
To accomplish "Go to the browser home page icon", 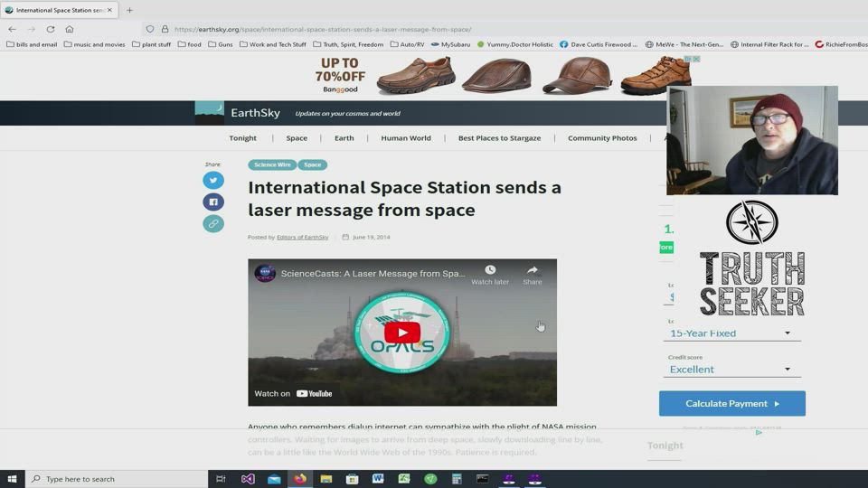I will 70,29.
